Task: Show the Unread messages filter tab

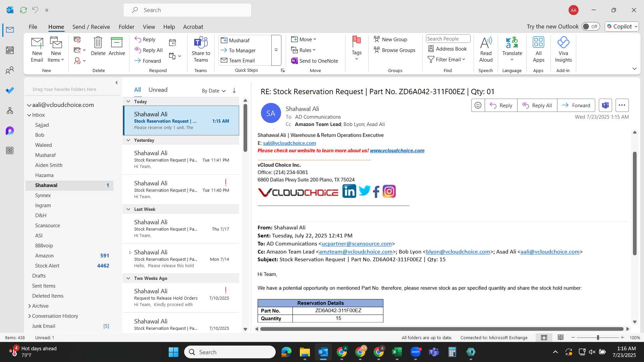Action: [x=158, y=90]
